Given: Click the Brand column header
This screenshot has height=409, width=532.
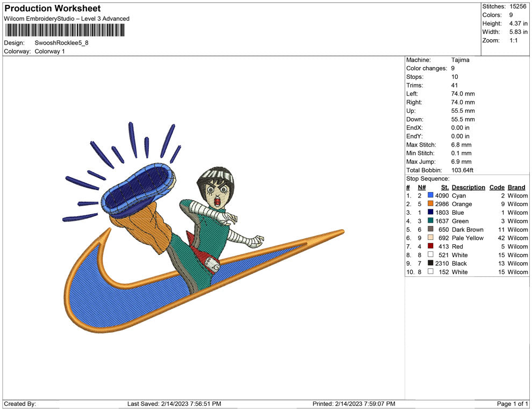Looking at the screenshot, I should 516,187.
